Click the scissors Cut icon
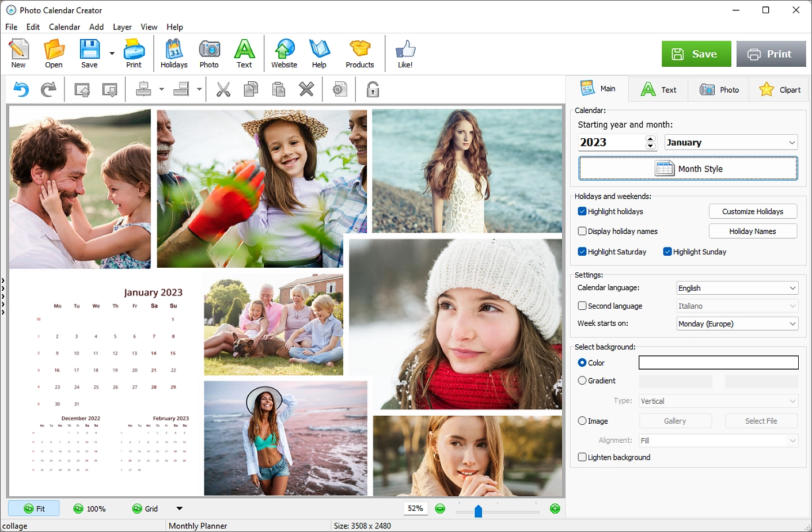 click(223, 90)
